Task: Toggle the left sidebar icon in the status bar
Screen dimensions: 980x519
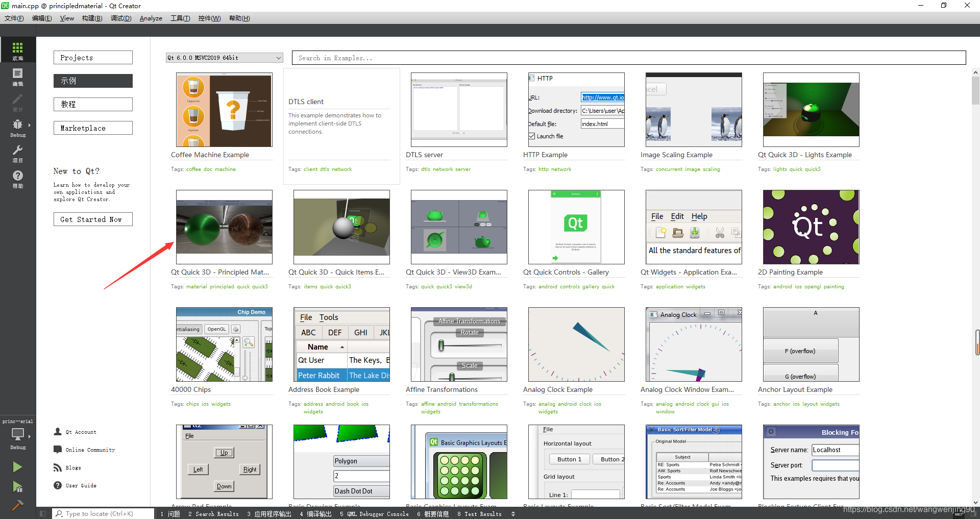Action: [42, 514]
